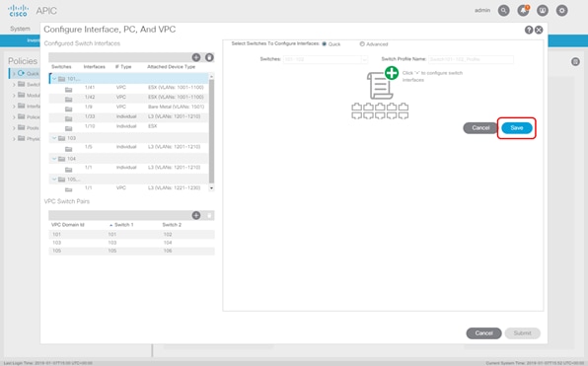
Task: Collapse switch 103 tree node
Action: [54, 138]
